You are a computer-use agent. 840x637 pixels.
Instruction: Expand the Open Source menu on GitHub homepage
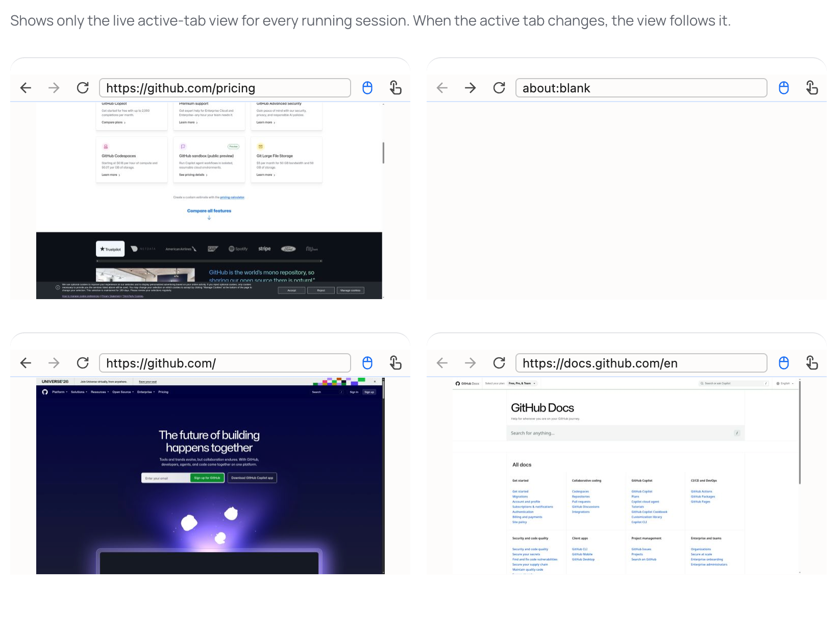point(123,392)
